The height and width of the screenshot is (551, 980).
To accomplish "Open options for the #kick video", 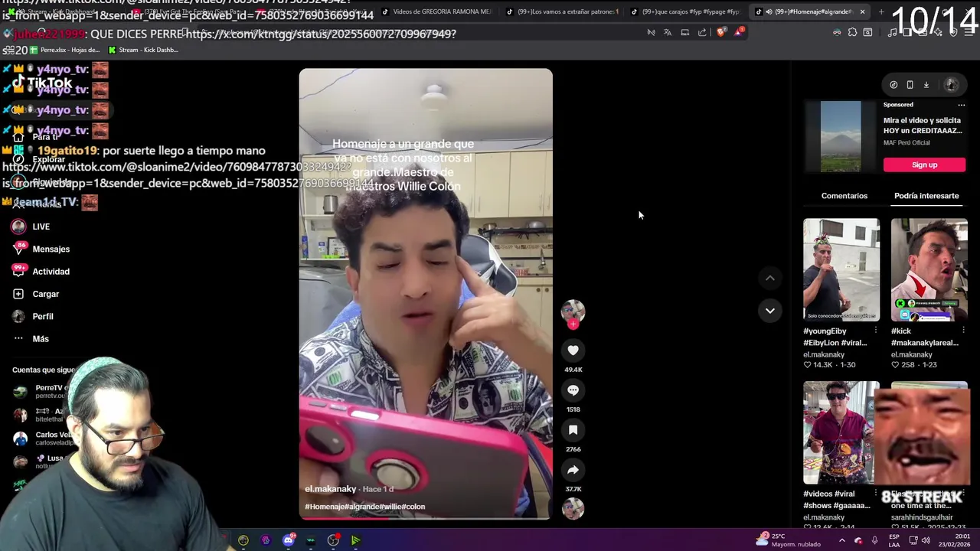I will [x=963, y=331].
